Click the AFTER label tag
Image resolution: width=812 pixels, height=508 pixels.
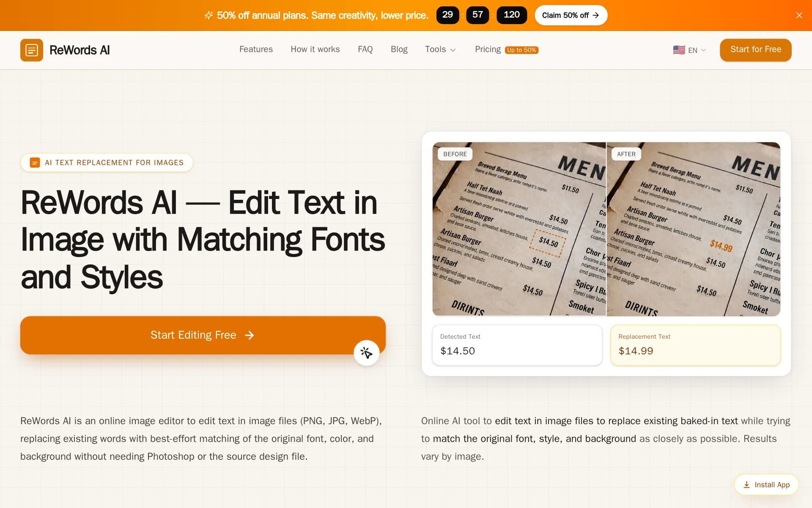pyautogui.click(x=626, y=154)
